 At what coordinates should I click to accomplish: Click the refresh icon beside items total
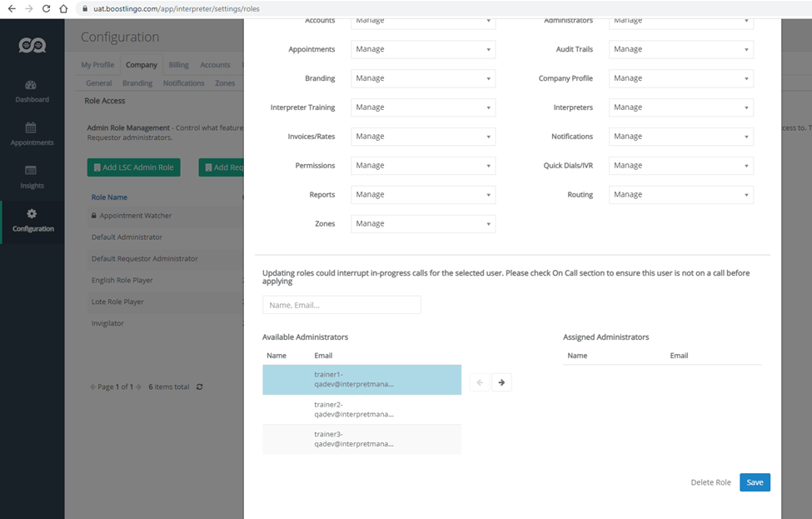tap(199, 387)
